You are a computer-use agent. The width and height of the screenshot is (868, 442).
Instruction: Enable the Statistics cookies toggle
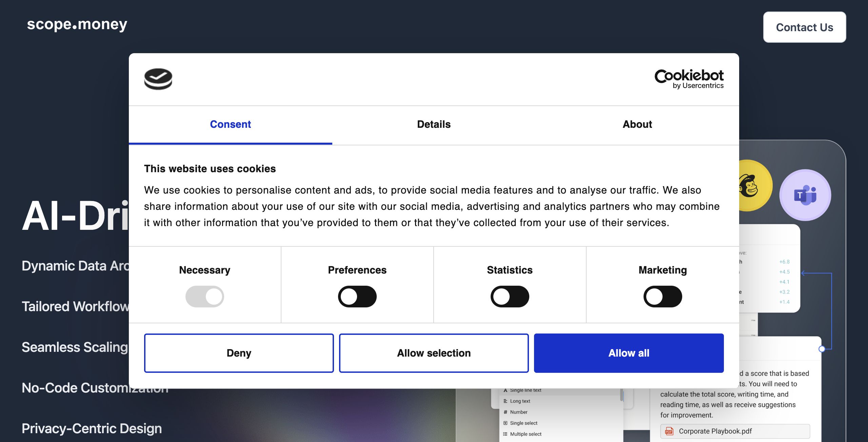pos(510,297)
